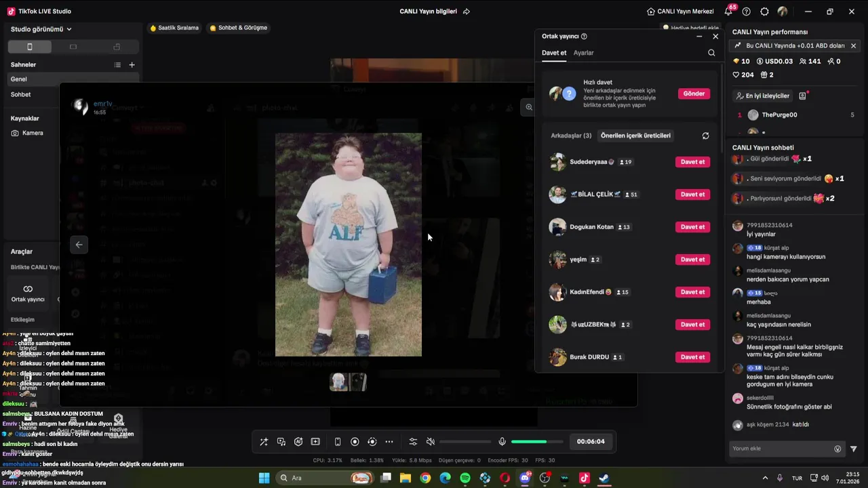This screenshot has width=868, height=488.
Task: Click the record circle button
Action: click(355, 442)
